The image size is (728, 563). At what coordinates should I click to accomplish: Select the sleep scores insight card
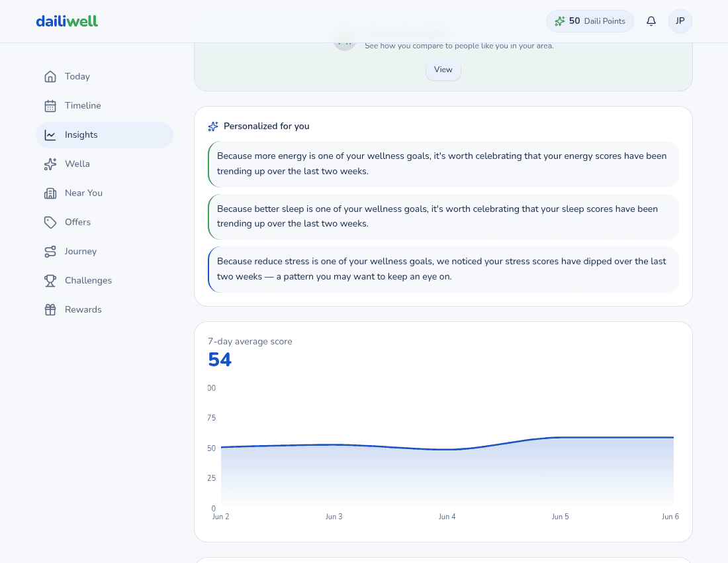[443, 217]
